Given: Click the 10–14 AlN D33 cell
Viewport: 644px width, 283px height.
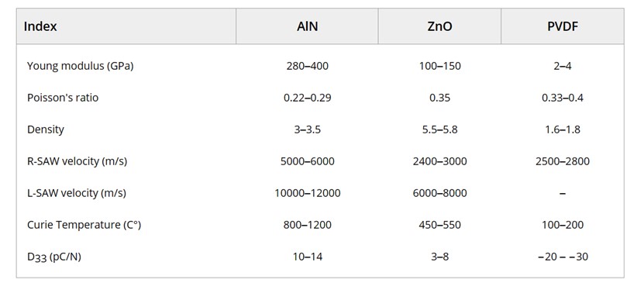Looking at the screenshot, I should [x=307, y=257].
